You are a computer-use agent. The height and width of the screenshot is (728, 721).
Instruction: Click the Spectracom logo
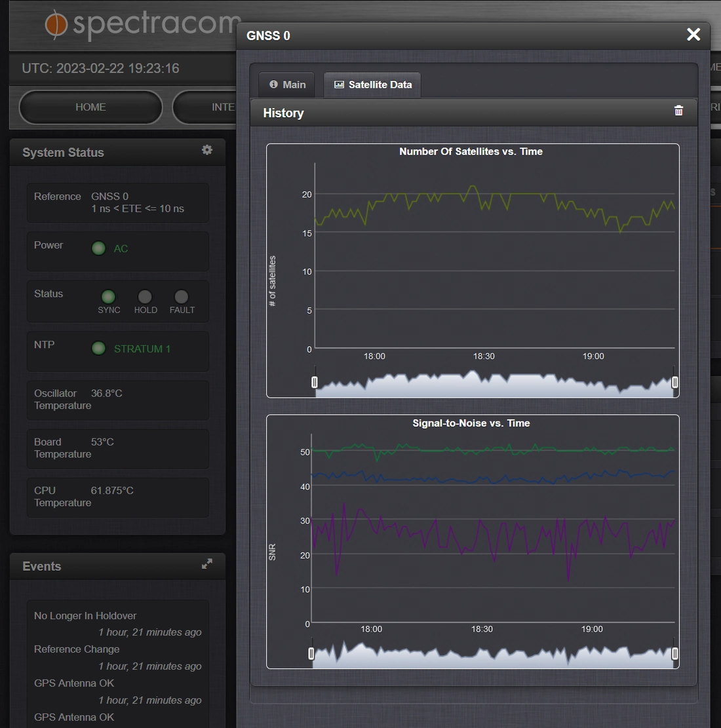point(143,24)
